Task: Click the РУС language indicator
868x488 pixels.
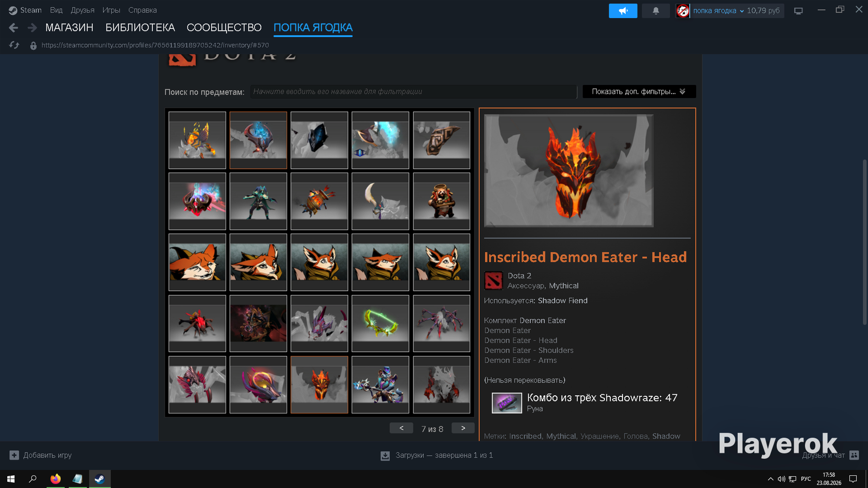Action: coord(806,479)
